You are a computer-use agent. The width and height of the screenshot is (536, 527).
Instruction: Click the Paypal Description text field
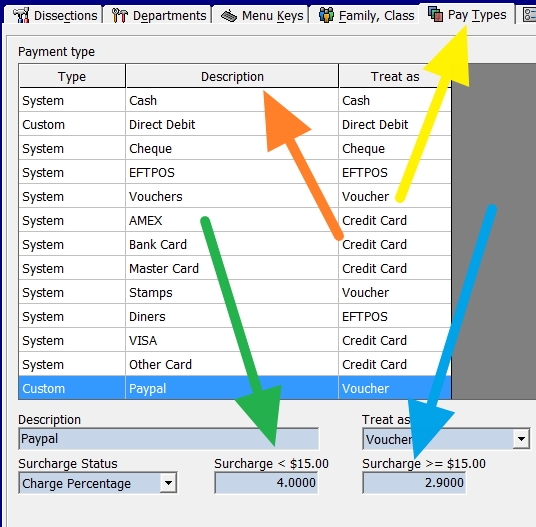point(169,438)
